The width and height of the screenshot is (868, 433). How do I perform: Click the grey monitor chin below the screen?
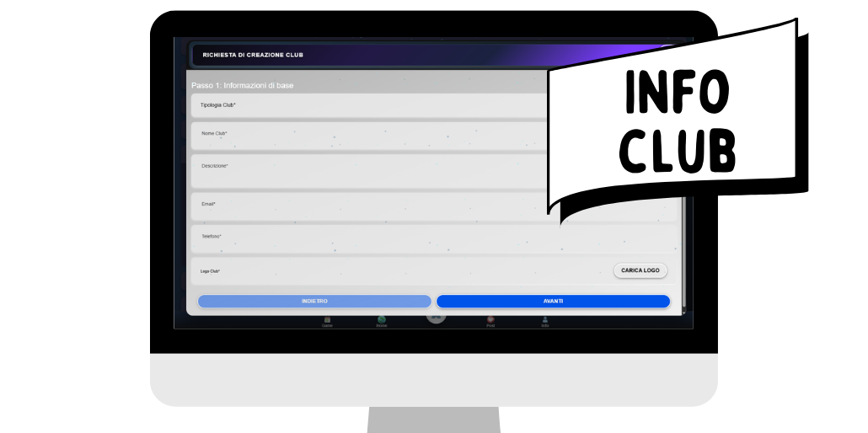click(x=433, y=377)
